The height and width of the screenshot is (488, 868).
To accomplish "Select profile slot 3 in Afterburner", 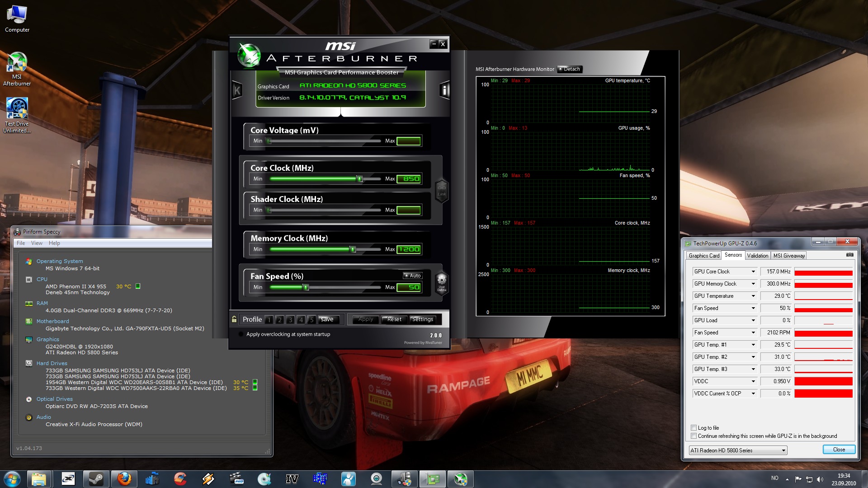I will [290, 320].
